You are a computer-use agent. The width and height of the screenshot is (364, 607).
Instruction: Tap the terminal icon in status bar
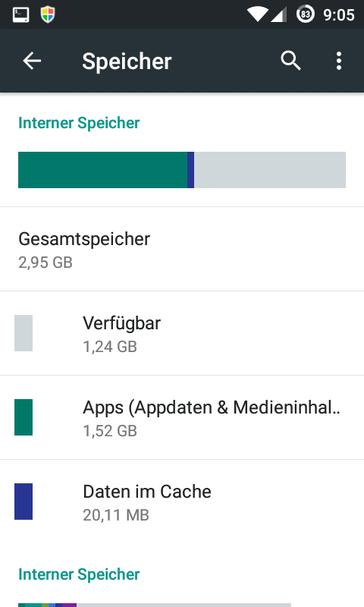[21, 14]
